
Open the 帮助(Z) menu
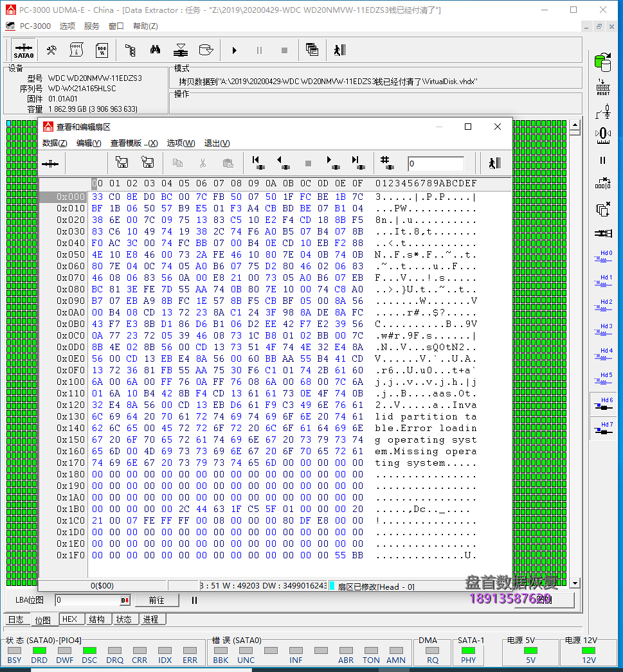tap(145, 26)
